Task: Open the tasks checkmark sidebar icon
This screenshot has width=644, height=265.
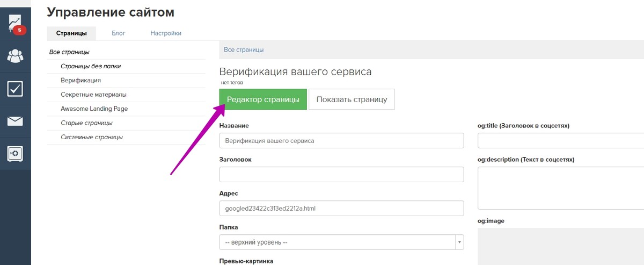Action: pos(15,88)
